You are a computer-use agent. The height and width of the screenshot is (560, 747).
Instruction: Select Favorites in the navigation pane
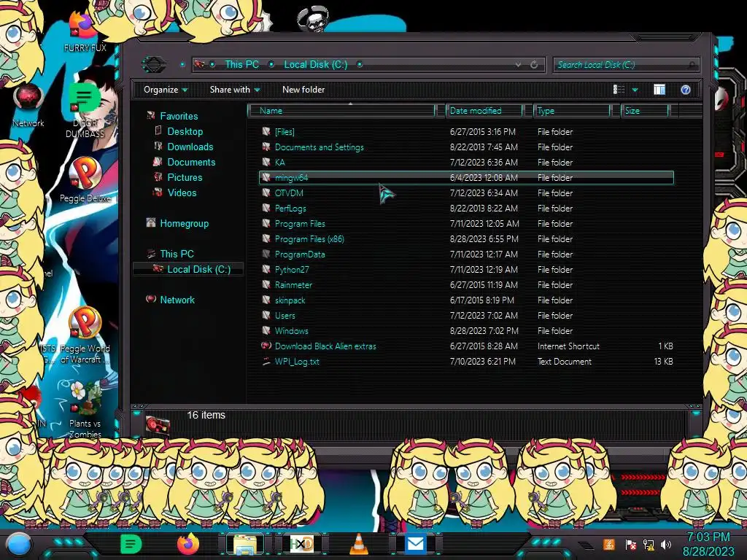point(179,116)
